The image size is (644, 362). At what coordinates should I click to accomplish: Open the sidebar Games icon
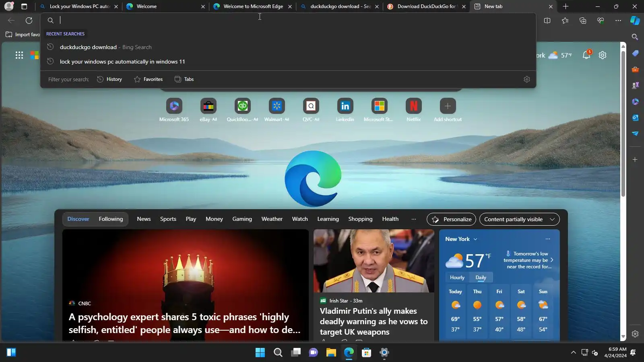[x=635, y=85]
